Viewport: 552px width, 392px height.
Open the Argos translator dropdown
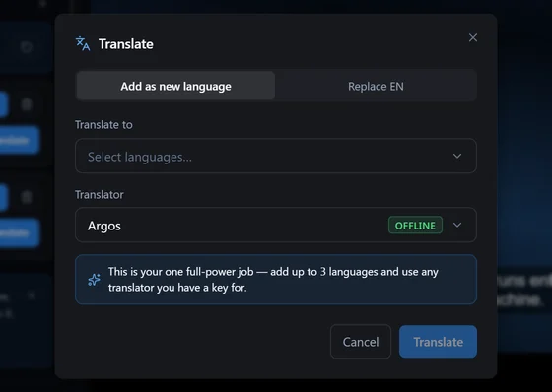[276, 225]
